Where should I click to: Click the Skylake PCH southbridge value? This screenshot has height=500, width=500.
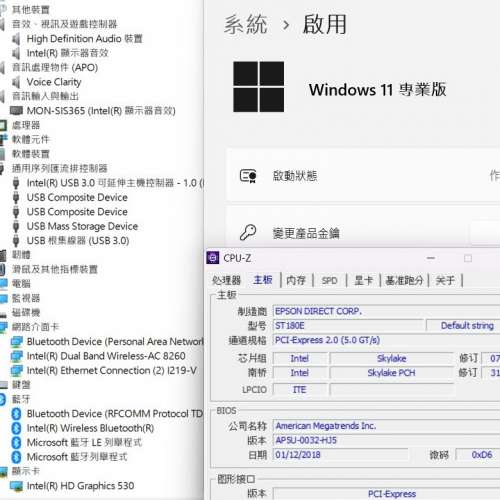pos(392,373)
